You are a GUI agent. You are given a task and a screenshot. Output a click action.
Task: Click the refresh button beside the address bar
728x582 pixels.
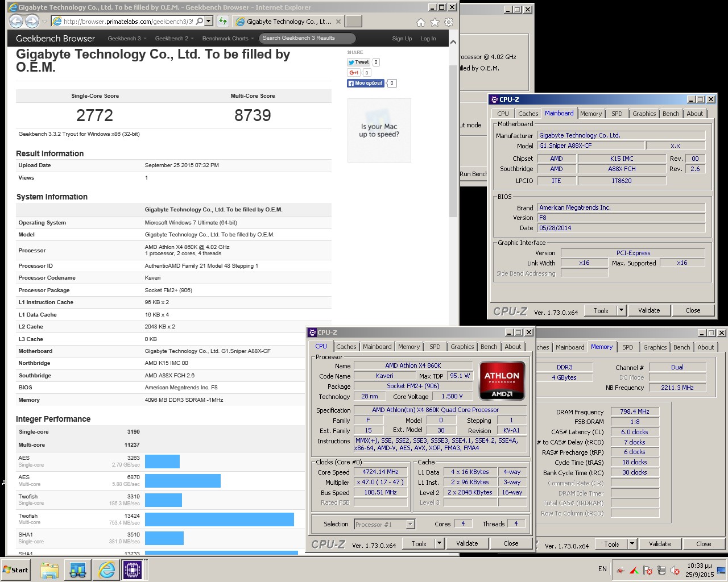(223, 22)
